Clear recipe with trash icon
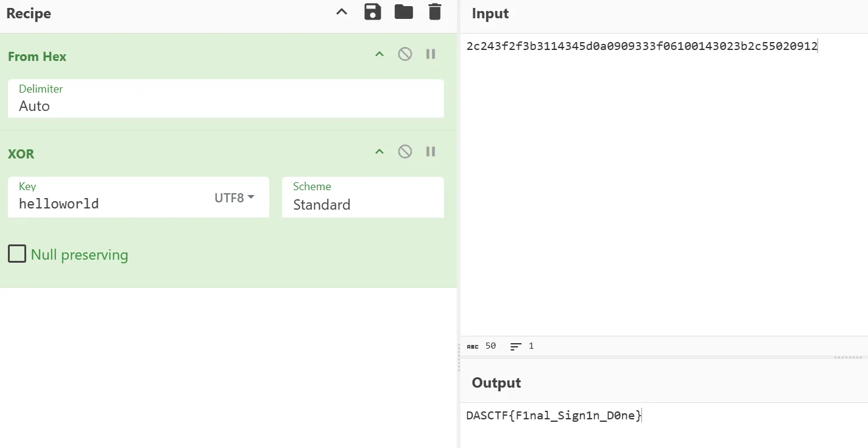868x448 pixels. click(434, 12)
